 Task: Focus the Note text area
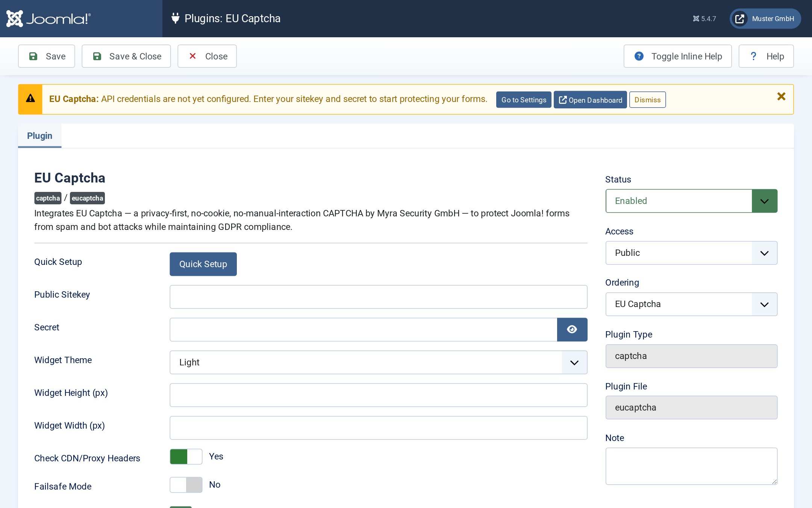[x=691, y=466]
